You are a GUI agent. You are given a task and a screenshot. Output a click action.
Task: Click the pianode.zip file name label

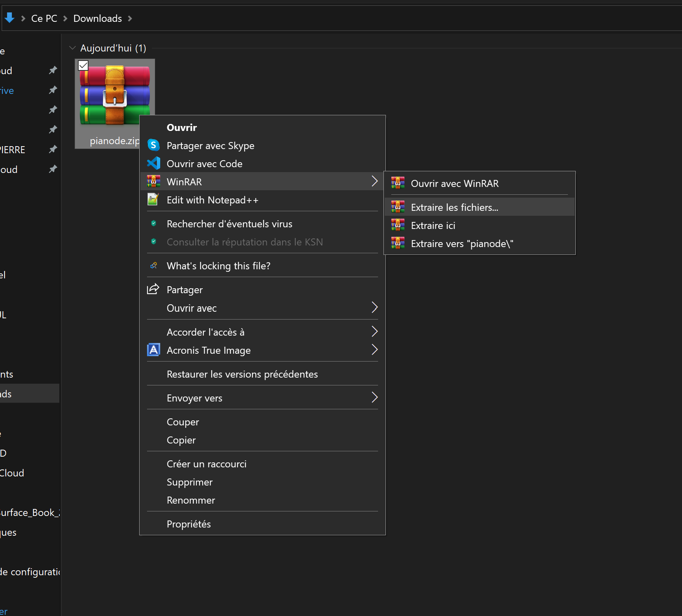coord(114,141)
